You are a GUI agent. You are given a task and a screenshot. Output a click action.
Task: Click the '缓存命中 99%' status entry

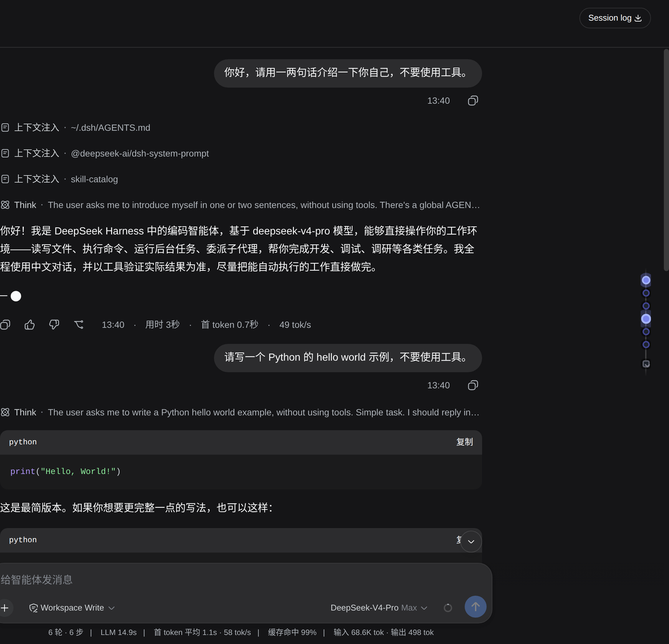pyautogui.click(x=292, y=632)
